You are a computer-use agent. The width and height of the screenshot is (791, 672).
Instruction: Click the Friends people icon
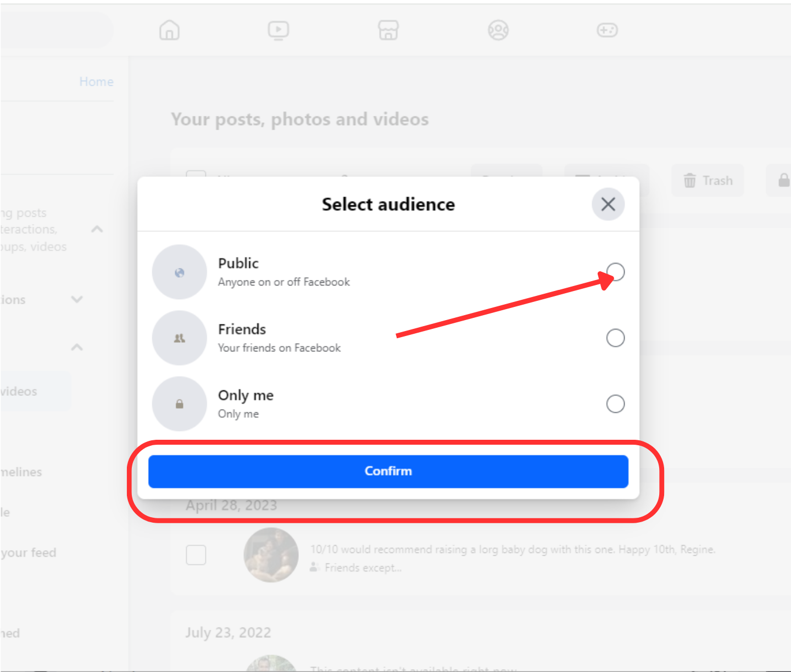[180, 338]
